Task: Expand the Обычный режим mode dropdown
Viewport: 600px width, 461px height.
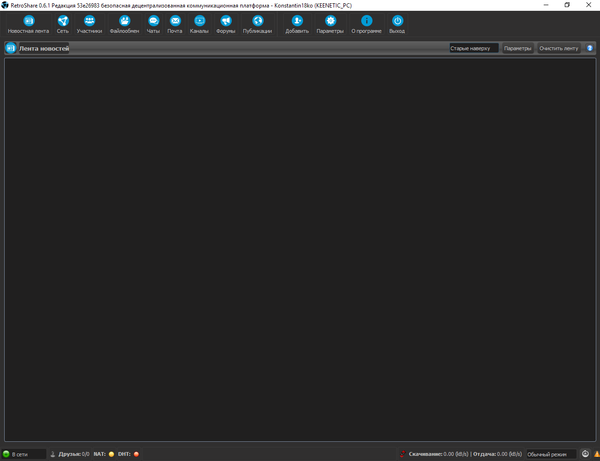Action: [551, 454]
